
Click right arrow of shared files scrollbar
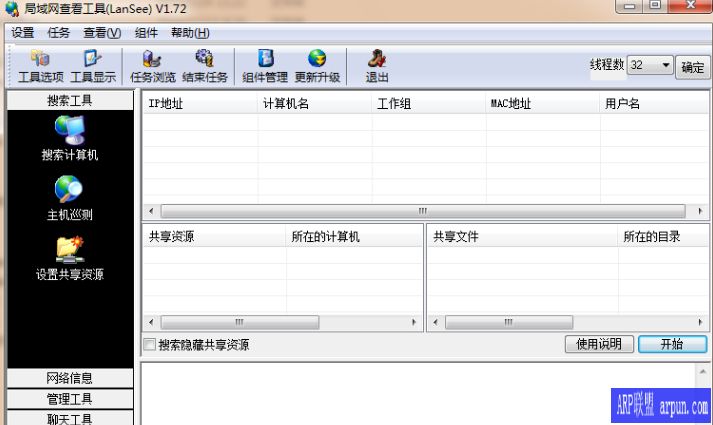click(x=700, y=322)
